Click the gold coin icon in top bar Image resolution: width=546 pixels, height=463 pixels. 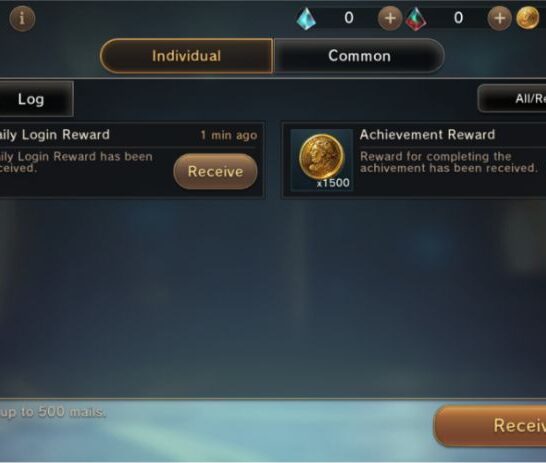(x=528, y=18)
